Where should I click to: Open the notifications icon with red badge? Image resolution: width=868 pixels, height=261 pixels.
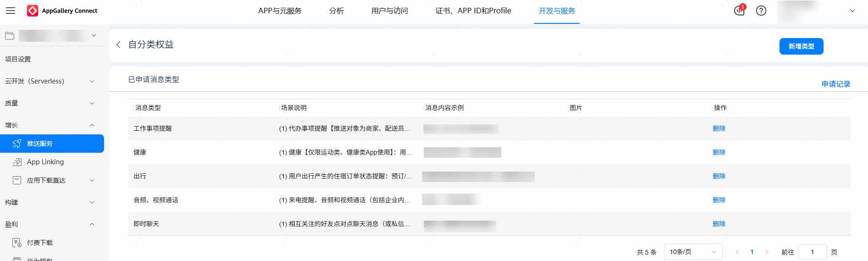(739, 10)
